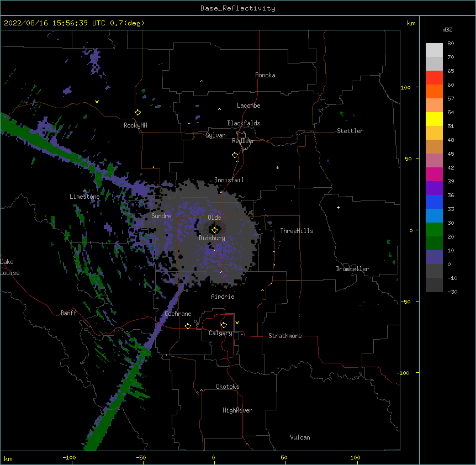This screenshot has width=476, height=465.
Task: Click the yellow diamond marker just south of RedDeer
Action: pyautogui.click(x=235, y=155)
